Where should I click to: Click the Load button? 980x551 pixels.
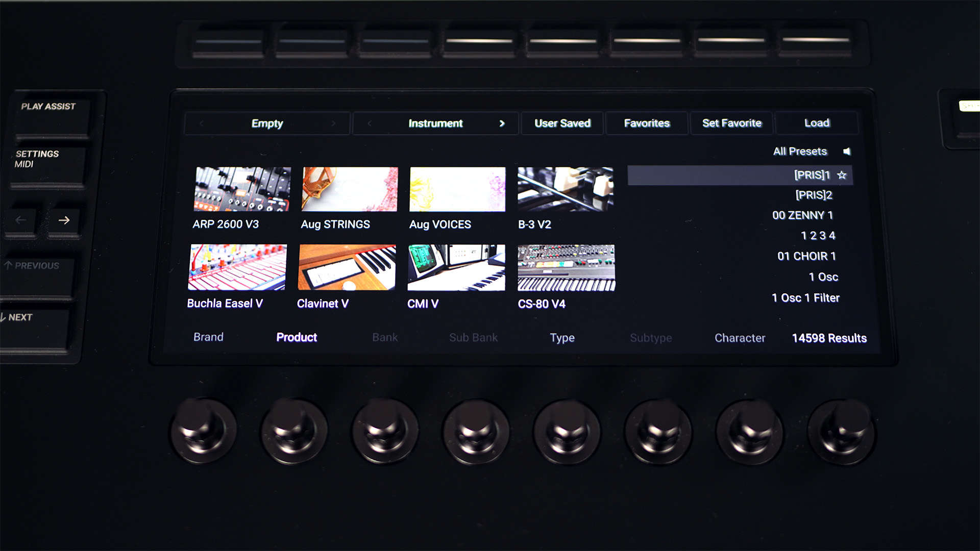click(x=817, y=123)
